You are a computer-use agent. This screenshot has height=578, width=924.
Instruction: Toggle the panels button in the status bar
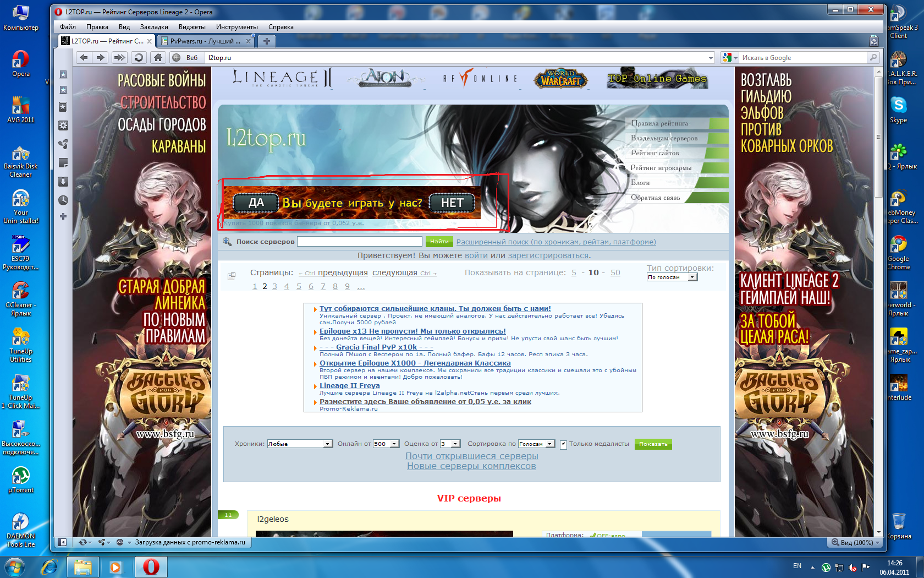pyautogui.click(x=62, y=542)
